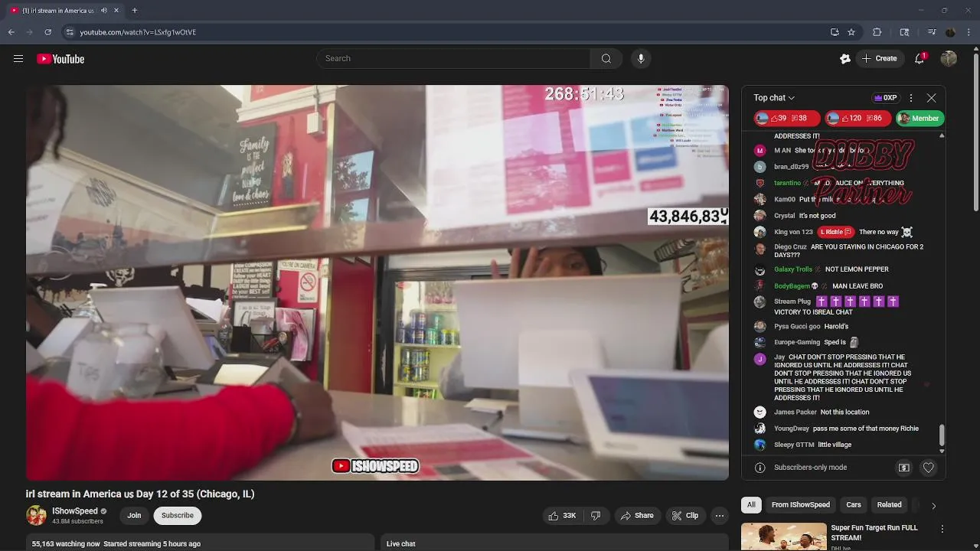Open media controls icon in Chrome toolbar
The width and height of the screenshot is (980, 551).
coord(932,32)
